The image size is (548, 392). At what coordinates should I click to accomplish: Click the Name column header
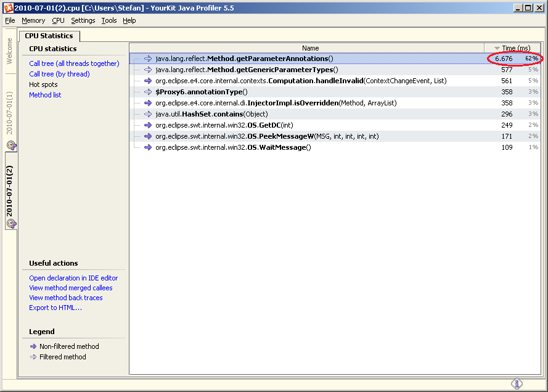pos(310,48)
